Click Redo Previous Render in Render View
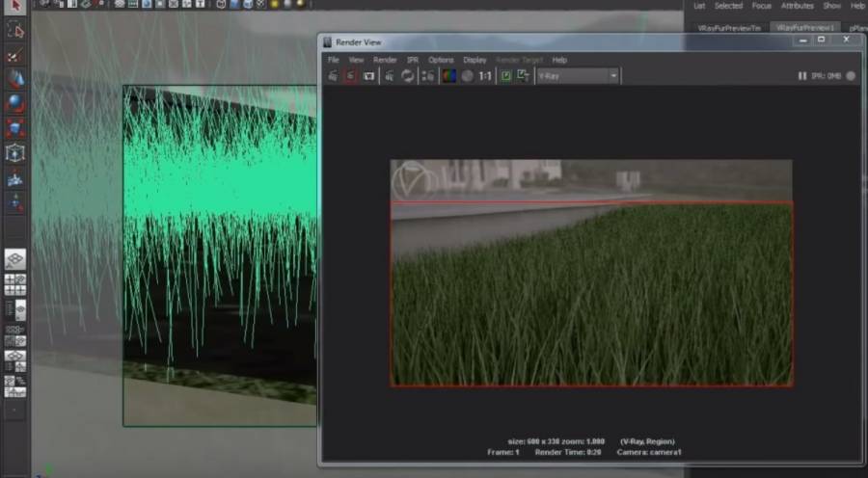 (x=333, y=76)
